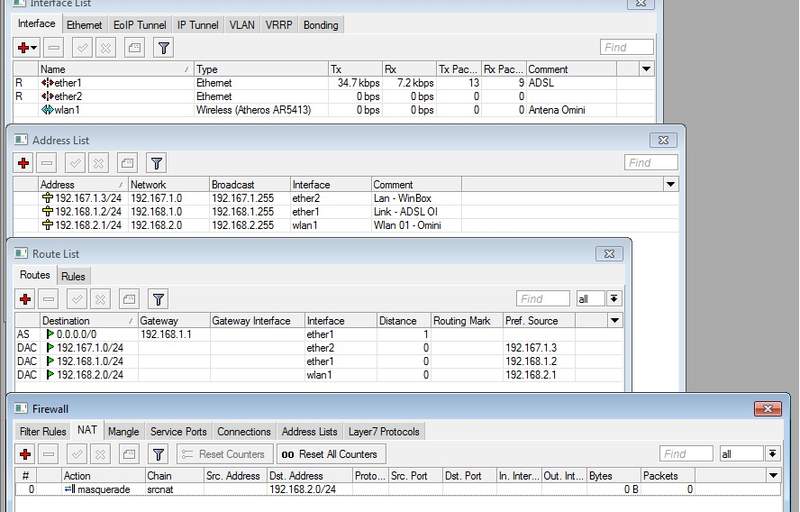Add new NAT rule with plus in Firewall
800x512 pixels.
(25, 454)
